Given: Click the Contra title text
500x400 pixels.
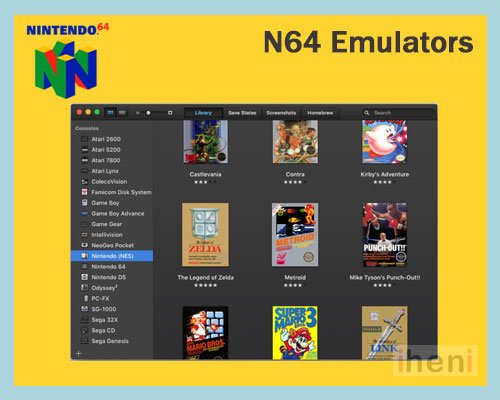Looking at the screenshot, I should 295,174.
